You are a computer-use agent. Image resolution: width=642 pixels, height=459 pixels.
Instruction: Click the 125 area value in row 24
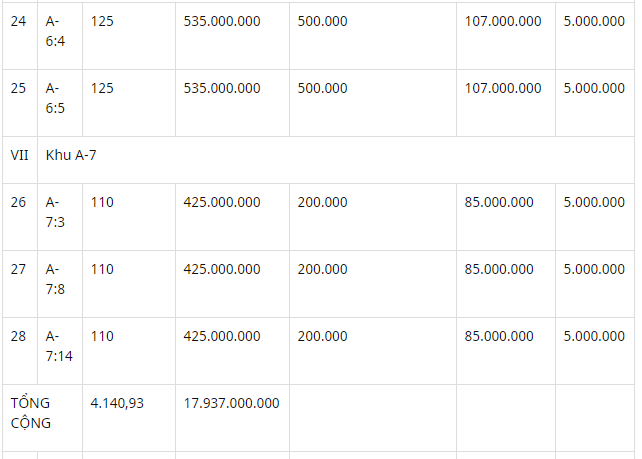102,21
